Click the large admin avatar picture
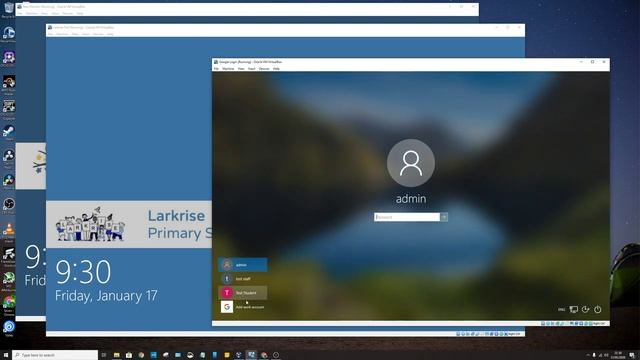 tap(411, 163)
